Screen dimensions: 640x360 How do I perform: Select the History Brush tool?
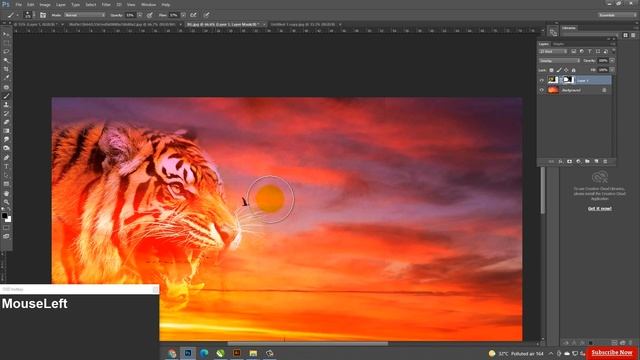[6, 113]
